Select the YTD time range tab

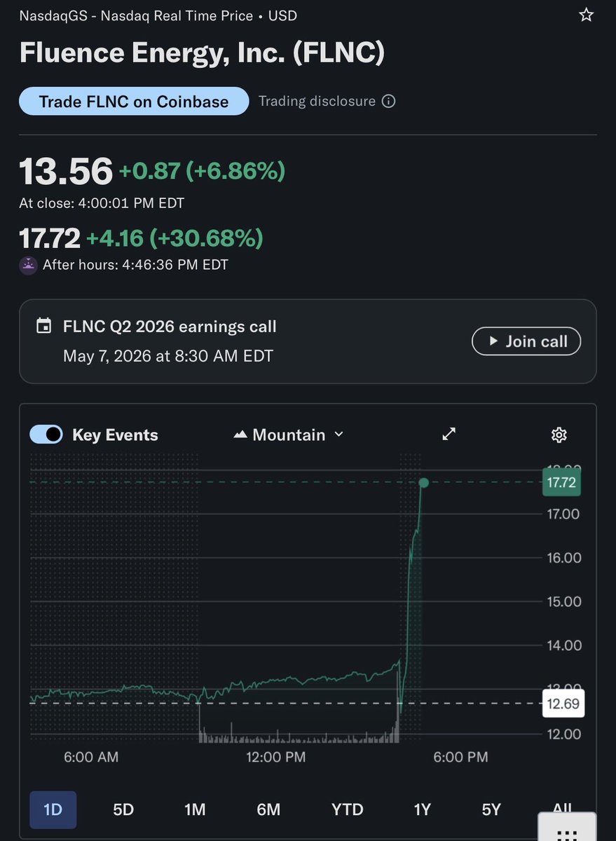coord(348,809)
